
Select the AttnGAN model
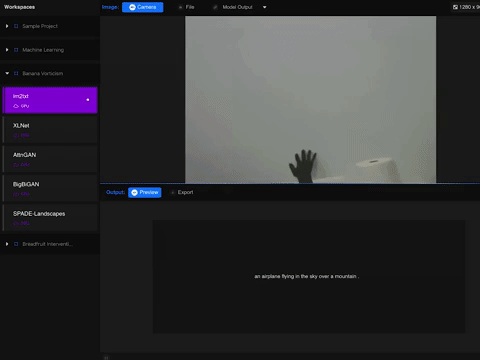[50, 159]
